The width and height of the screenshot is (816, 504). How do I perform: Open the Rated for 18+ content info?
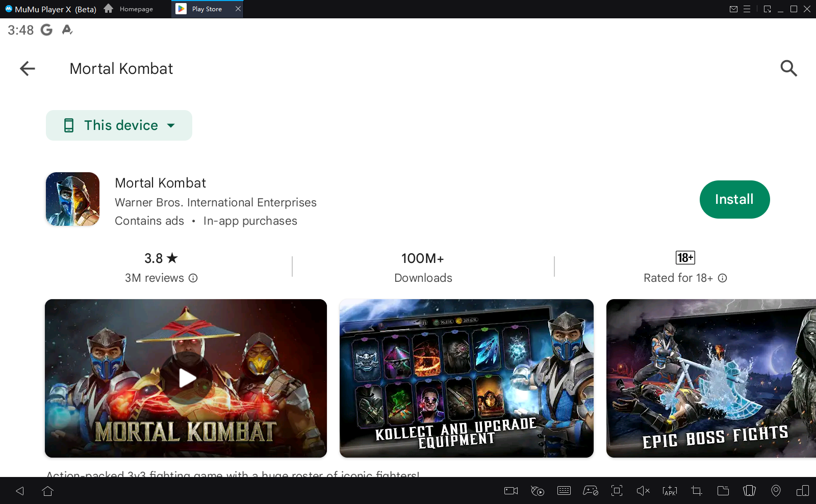[722, 278]
